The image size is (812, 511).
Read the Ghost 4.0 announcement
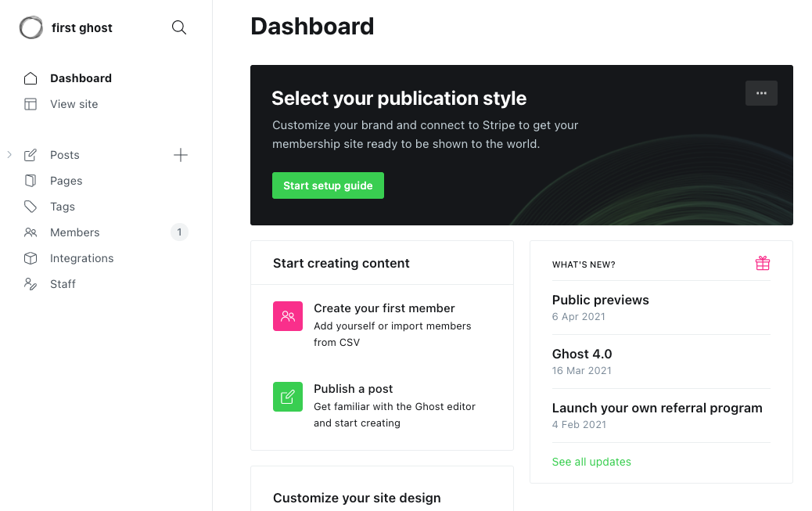pyautogui.click(x=582, y=354)
